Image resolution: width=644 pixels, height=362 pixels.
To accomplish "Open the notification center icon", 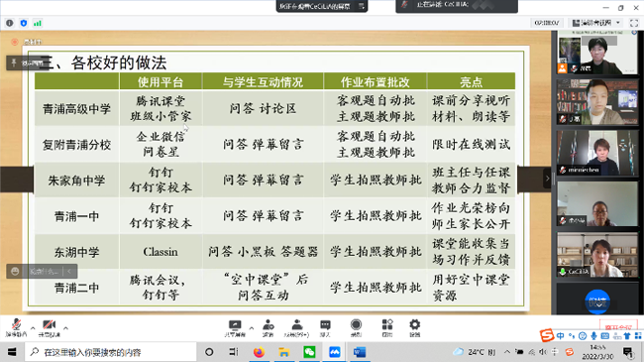I will click(x=627, y=352).
